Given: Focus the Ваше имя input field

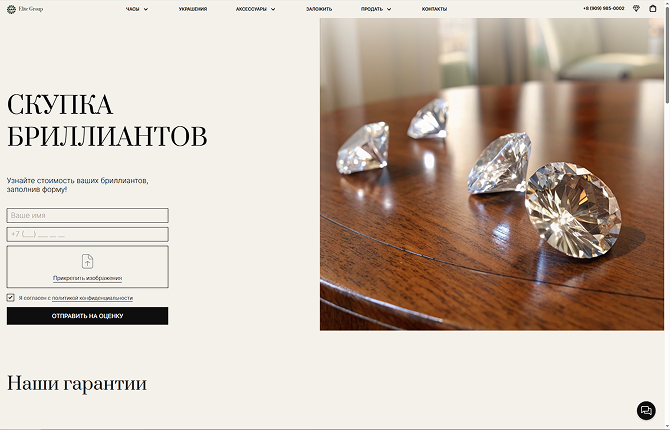Looking at the screenshot, I should tap(88, 215).
